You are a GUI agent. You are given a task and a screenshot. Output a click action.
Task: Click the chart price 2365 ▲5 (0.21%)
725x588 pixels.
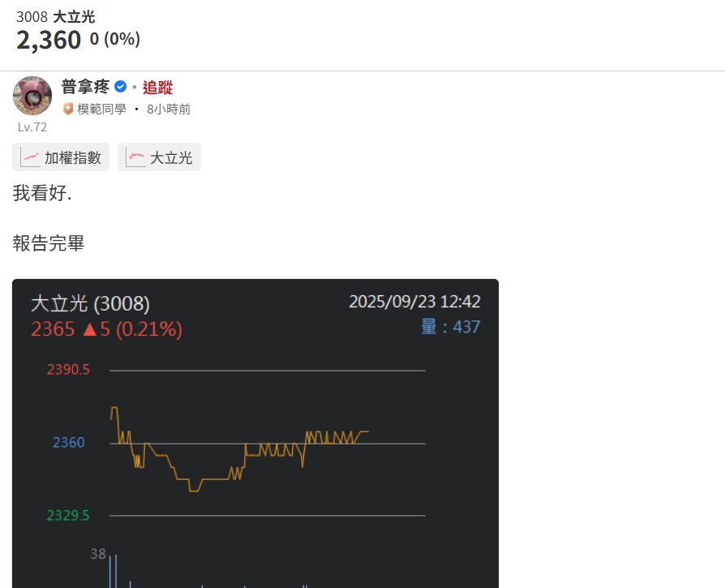point(107,329)
